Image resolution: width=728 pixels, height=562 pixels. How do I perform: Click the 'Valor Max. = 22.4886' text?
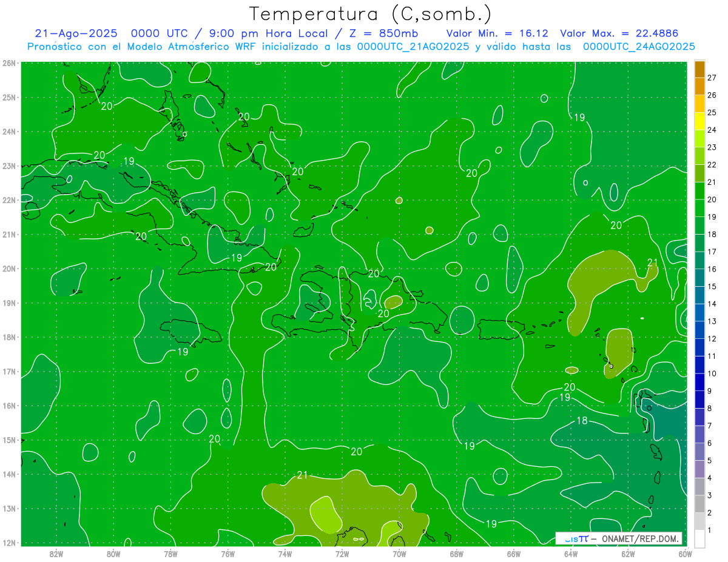pyautogui.click(x=619, y=33)
